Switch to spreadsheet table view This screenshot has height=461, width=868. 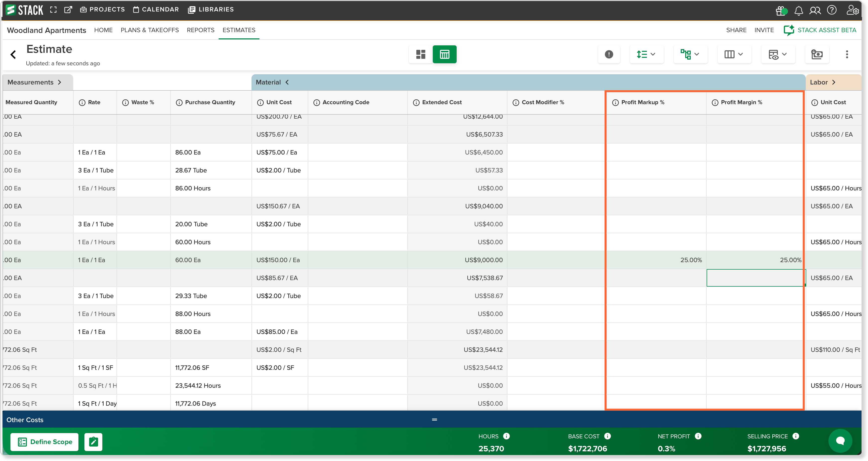coord(444,54)
